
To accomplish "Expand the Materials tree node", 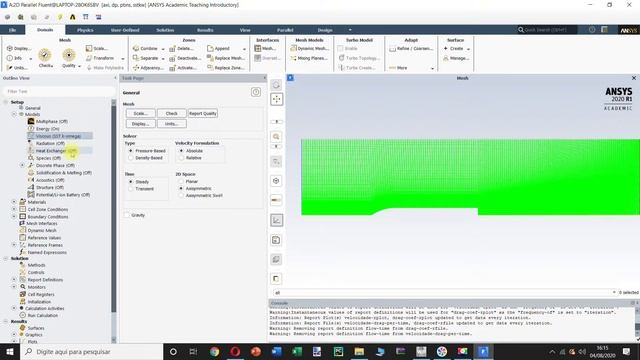I will pyautogui.click(x=14, y=202).
